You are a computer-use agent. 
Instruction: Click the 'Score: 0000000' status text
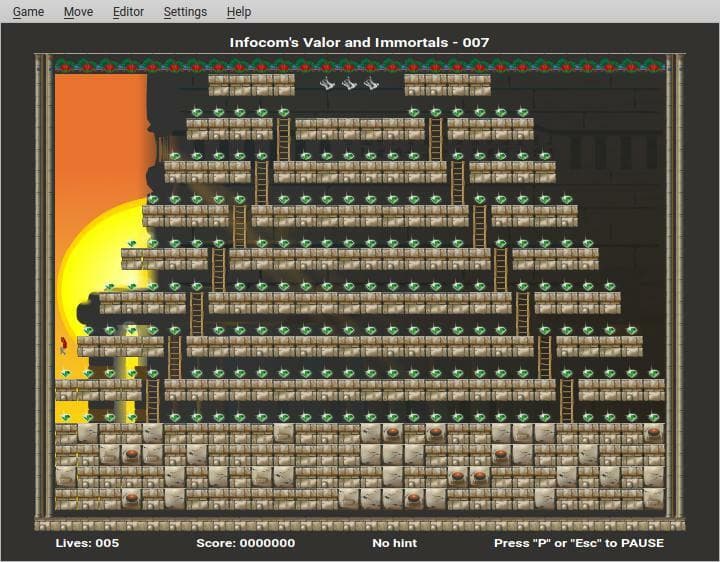point(246,543)
